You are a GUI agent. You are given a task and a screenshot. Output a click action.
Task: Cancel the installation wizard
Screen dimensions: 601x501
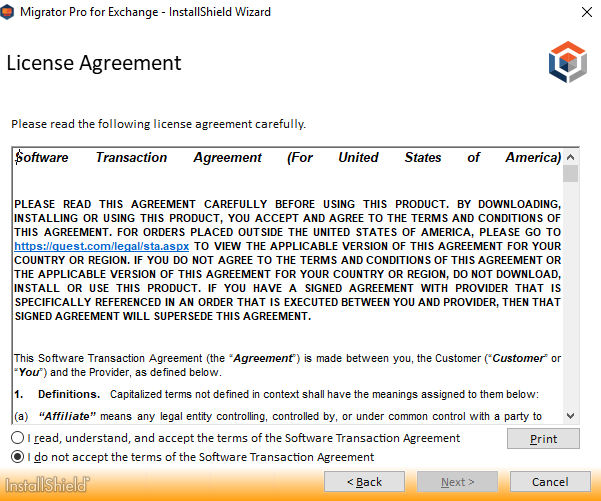(550, 481)
